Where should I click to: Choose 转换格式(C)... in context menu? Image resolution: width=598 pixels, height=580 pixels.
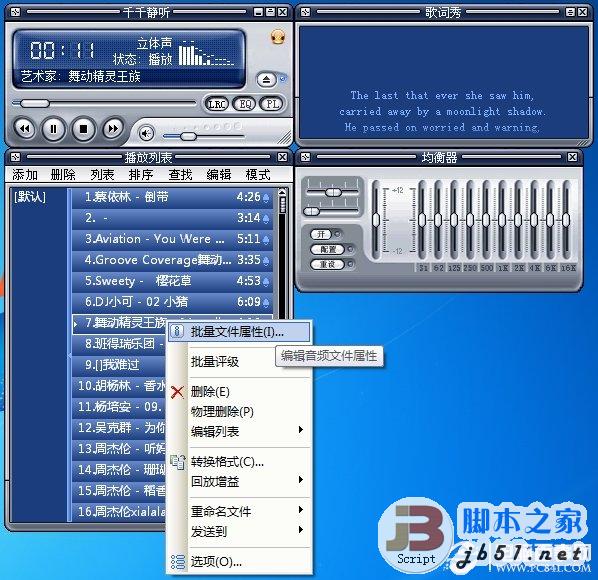(x=239, y=462)
